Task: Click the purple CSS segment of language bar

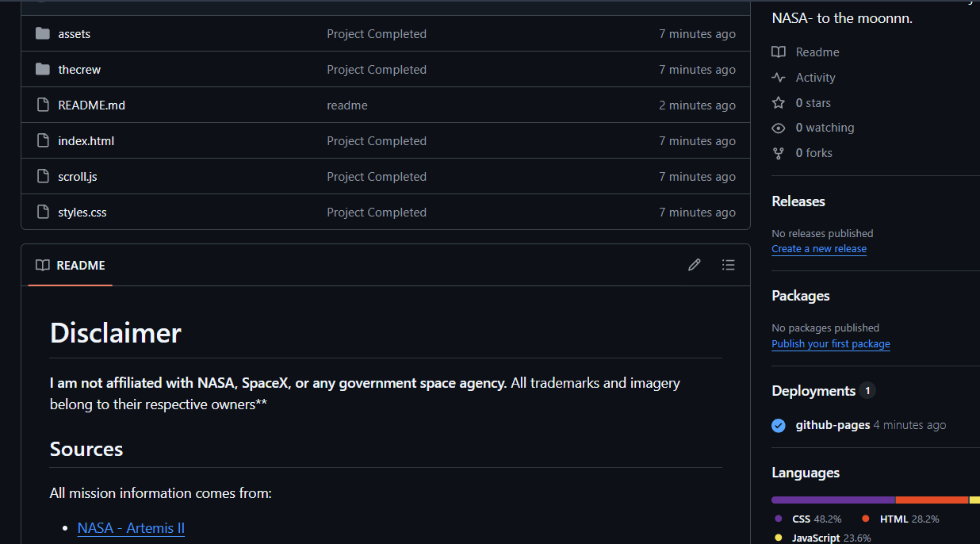Action: coord(833,500)
